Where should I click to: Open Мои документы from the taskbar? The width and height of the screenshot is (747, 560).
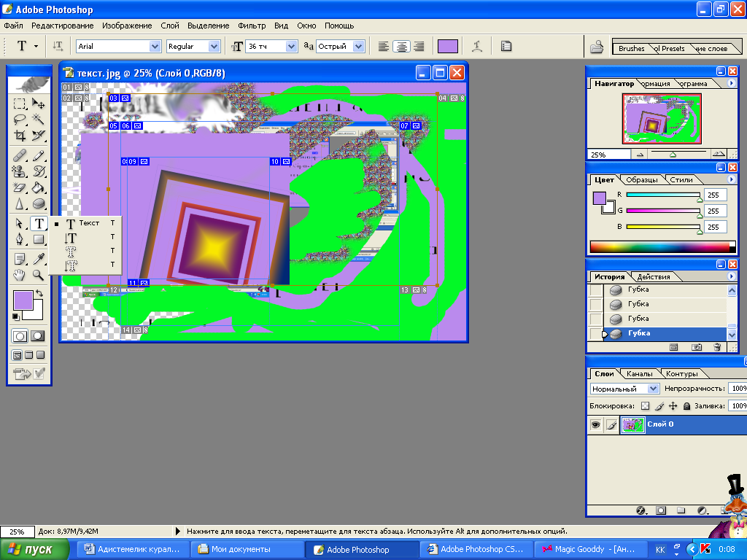click(x=247, y=550)
